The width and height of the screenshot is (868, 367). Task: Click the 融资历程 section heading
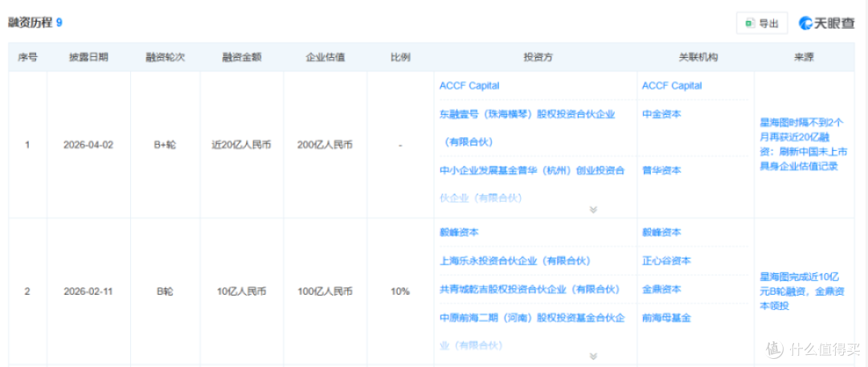coord(30,22)
